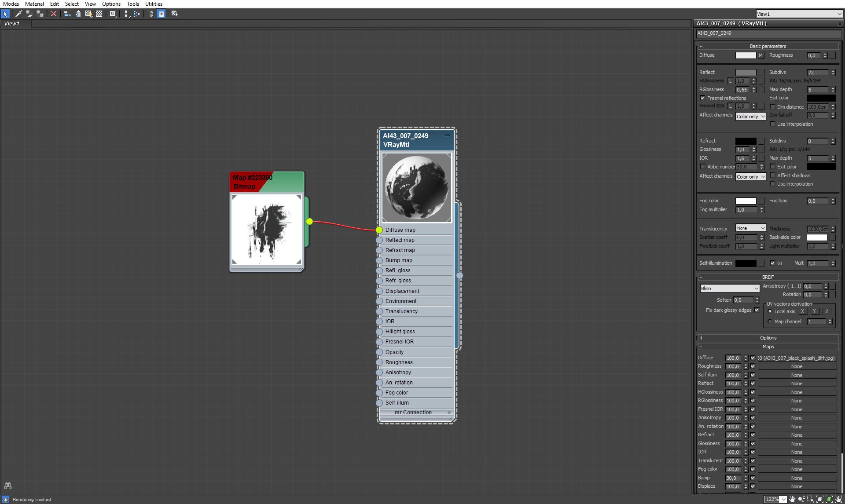Image resolution: width=845 pixels, height=504 pixels.
Task: Toggle the Diffuse map enable checkbox
Action: point(753,358)
